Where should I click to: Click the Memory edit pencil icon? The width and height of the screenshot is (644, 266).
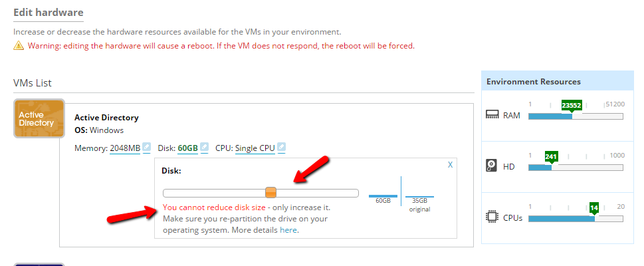point(147,147)
